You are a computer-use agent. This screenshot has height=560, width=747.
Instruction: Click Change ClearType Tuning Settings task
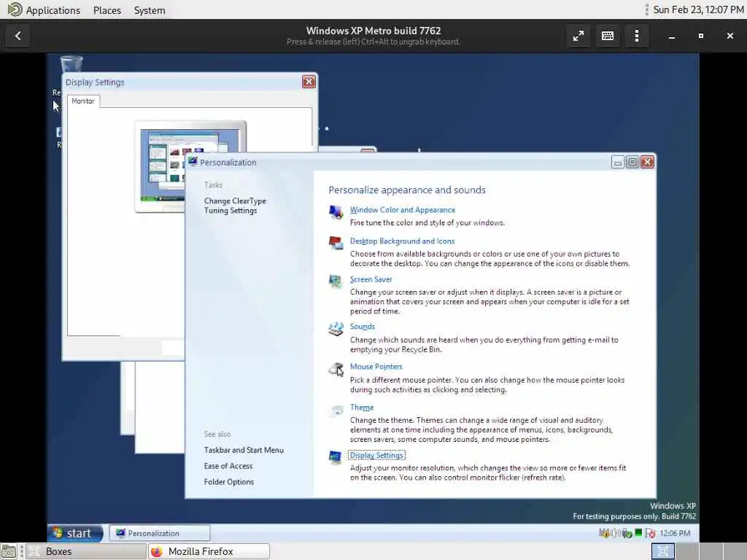coord(235,206)
